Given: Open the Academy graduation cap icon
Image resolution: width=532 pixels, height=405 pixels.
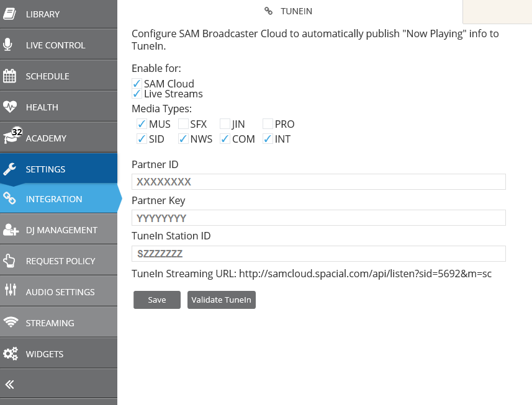Looking at the screenshot, I should click(11, 136).
